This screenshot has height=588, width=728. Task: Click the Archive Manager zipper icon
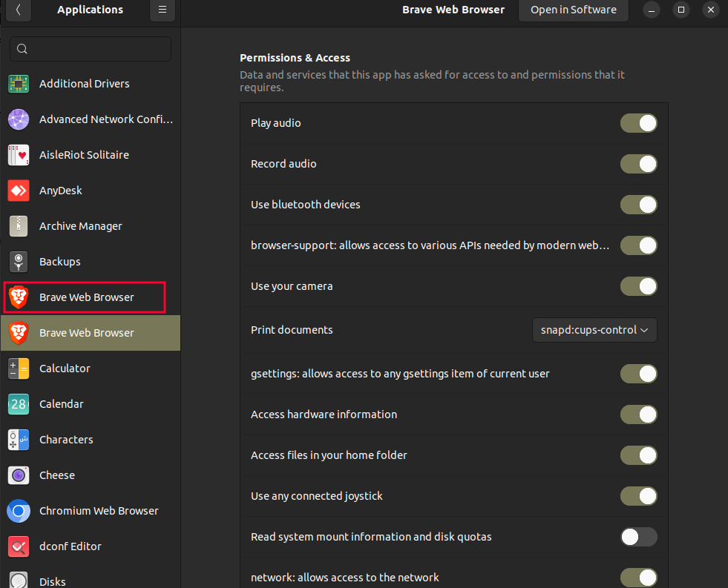click(x=19, y=226)
